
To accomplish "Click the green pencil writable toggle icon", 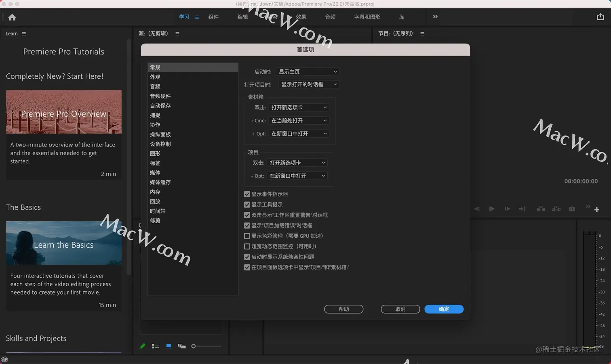I will [142, 346].
